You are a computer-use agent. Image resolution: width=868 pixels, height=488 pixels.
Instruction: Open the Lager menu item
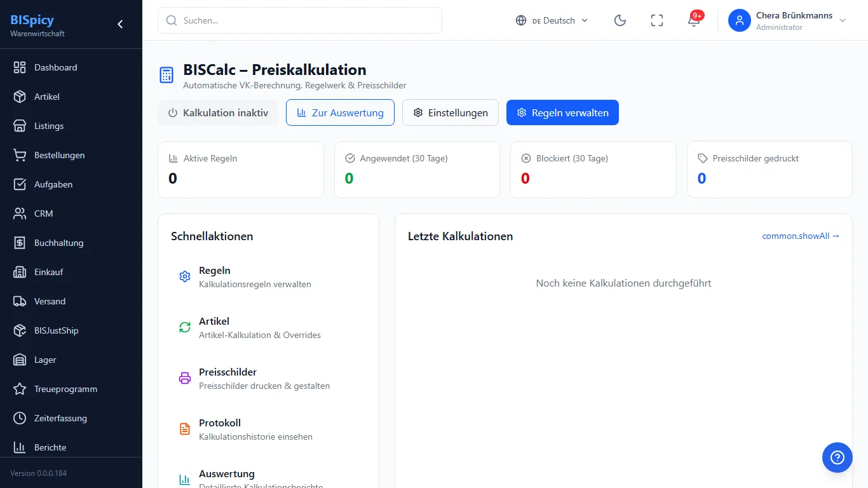[x=71, y=360]
